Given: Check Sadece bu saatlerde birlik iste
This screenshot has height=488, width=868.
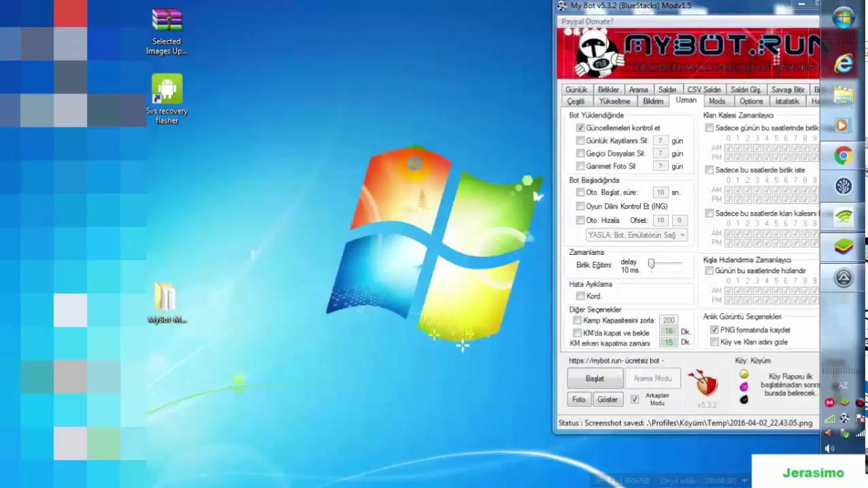Looking at the screenshot, I should pyautogui.click(x=709, y=169).
